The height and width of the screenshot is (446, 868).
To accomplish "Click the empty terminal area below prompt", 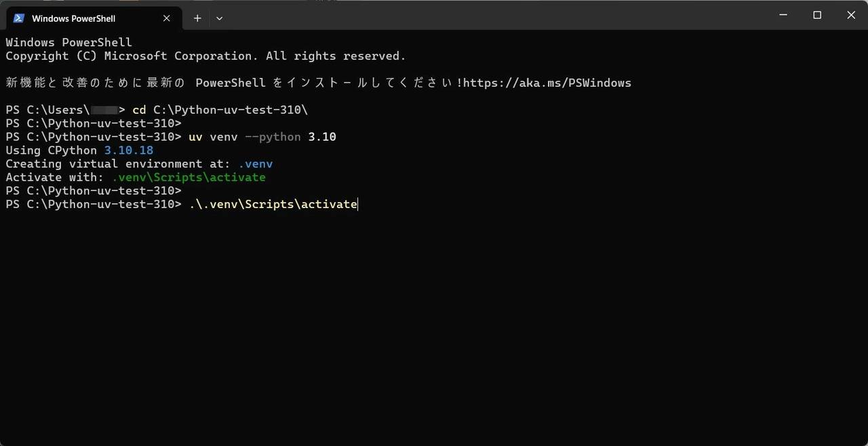I will (x=434, y=325).
